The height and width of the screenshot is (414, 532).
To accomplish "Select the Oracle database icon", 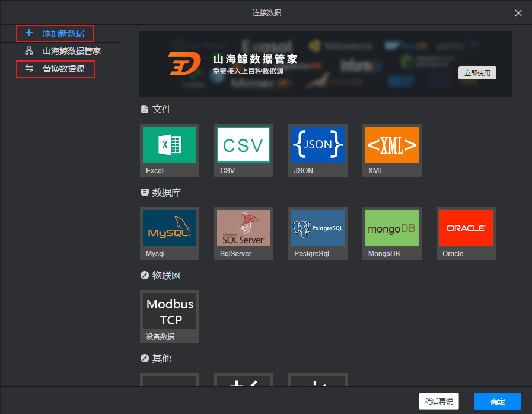I will [466, 228].
